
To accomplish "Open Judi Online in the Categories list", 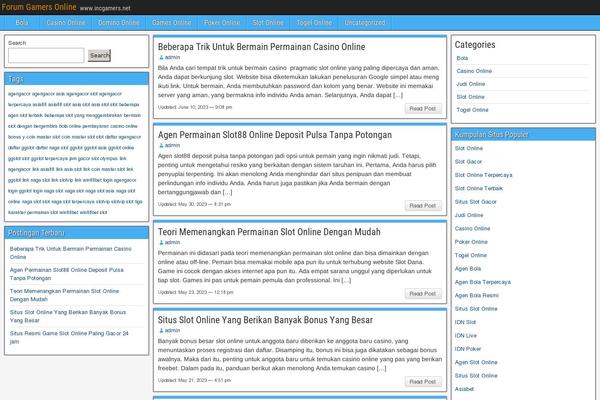I will (x=471, y=84).
